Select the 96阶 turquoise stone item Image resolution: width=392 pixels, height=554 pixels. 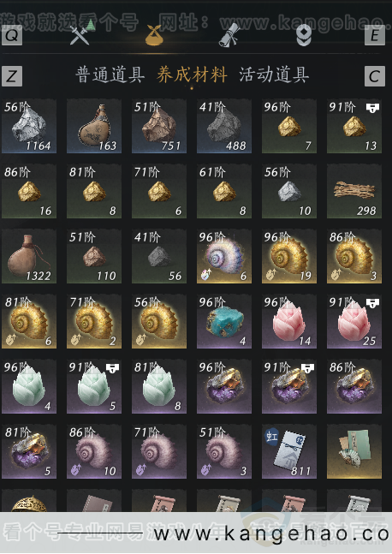tap(224, 321)
